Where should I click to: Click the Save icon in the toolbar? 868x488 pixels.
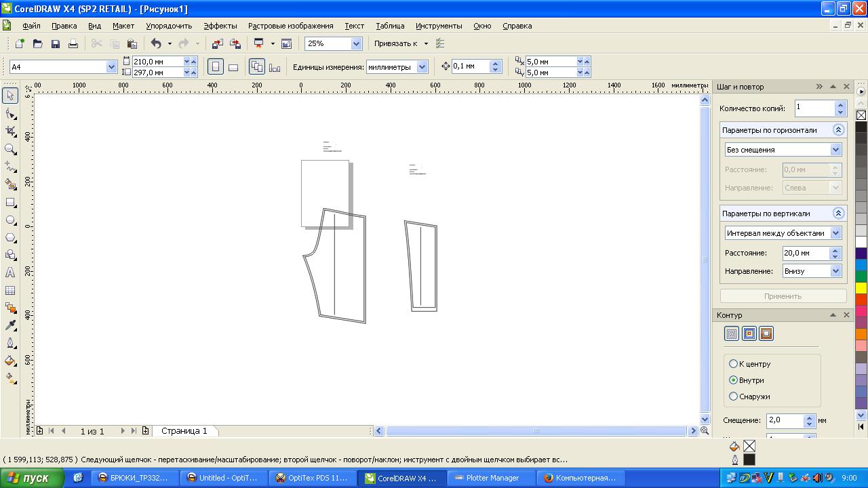56,44
